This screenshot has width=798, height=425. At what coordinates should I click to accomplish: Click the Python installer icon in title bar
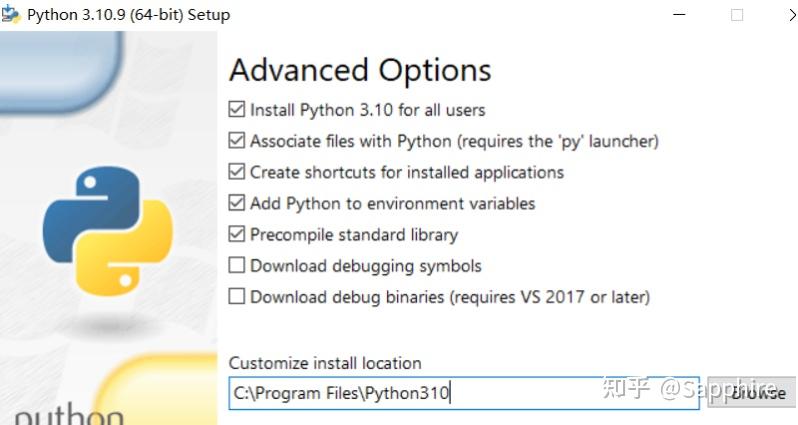click(x=11, y=15)
